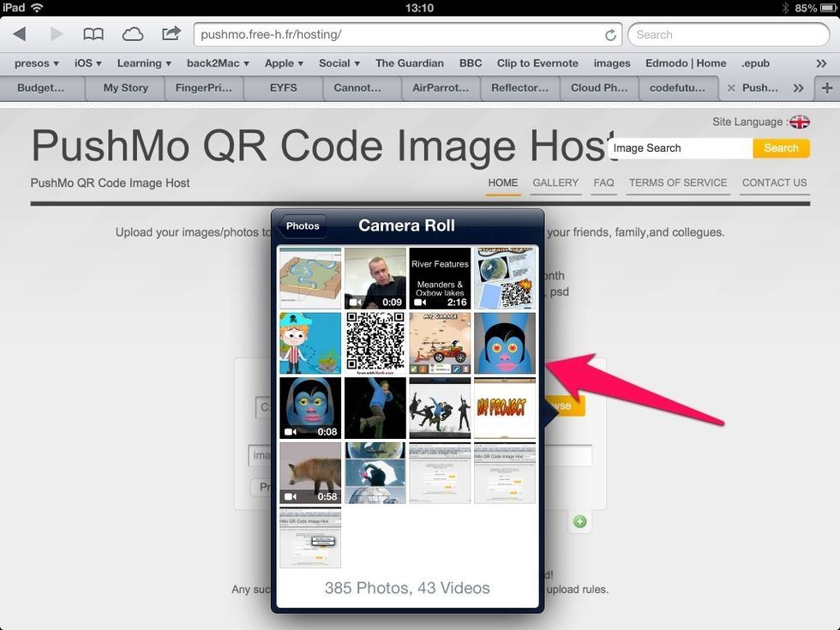Open the .epub bookmark
Viewport: 840px width, 630px height.
(755, 63)
